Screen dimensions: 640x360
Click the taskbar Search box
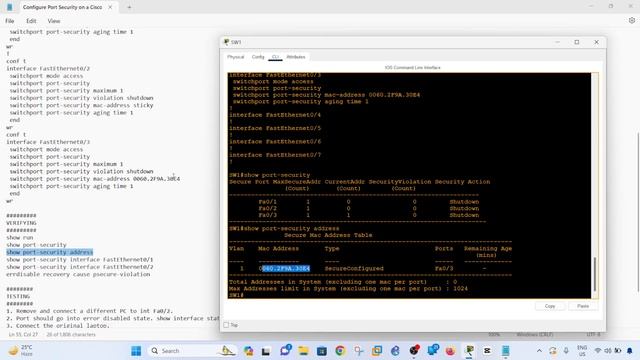click(192, 351)
